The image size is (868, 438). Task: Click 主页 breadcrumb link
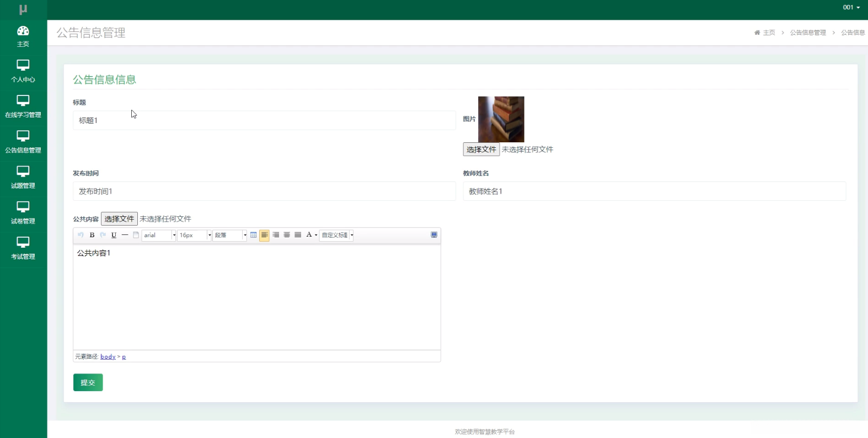(x=769, y=33)
